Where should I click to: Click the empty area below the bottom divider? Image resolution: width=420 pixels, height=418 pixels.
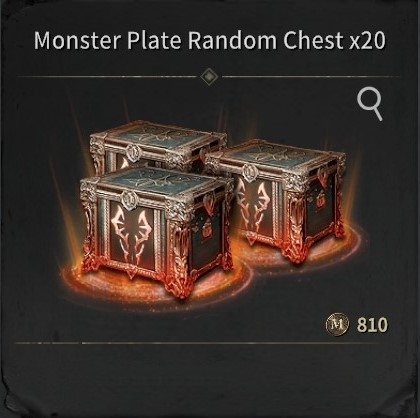point(210,377)
